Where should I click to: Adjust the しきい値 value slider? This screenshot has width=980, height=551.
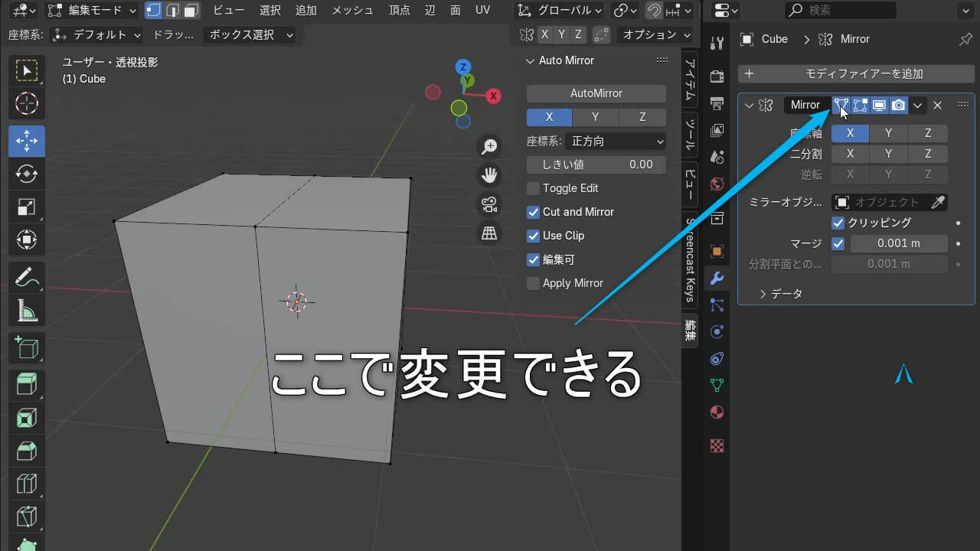[x=596, y=165]
